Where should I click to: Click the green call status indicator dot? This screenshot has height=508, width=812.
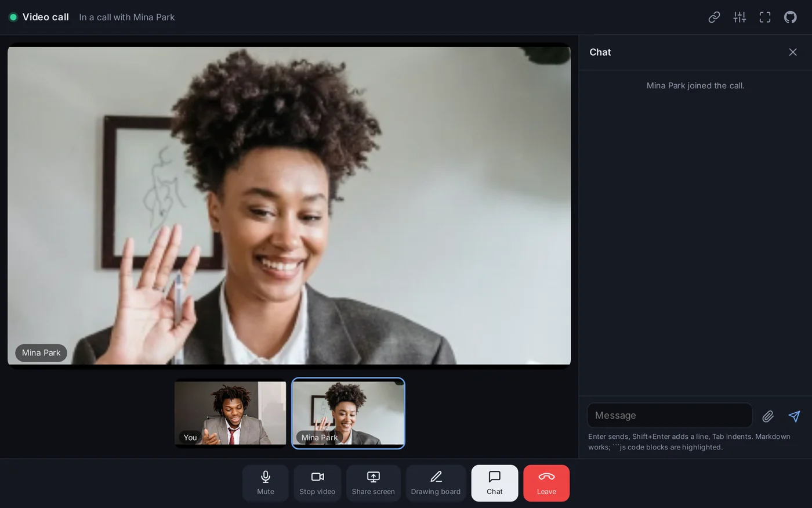coord(13,17)
